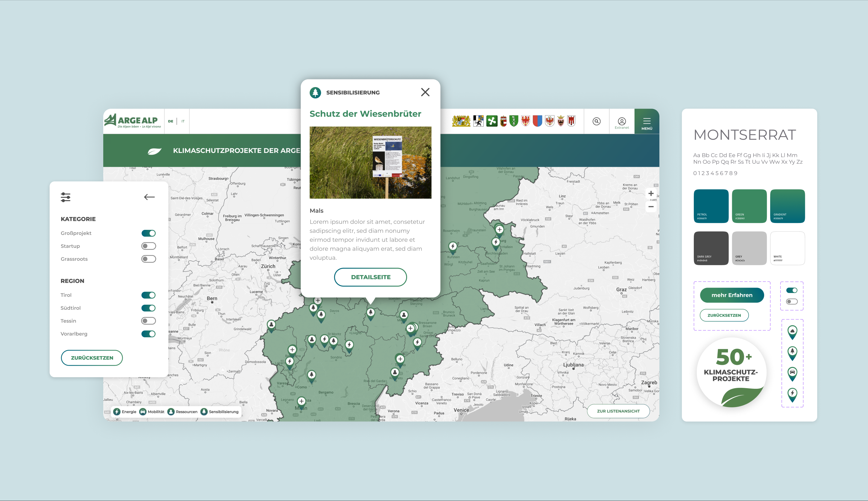The width and height of the screenshot is (868, 501).
Task: Click the Salzburg coat of arms
Action: [x=504, y=121]
